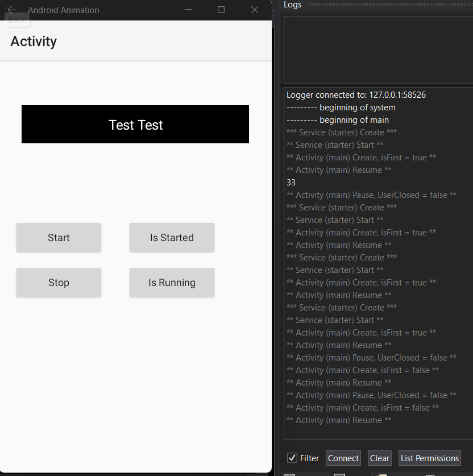
Task: Click the Connect button in Logs
Action: coord(343,458)
